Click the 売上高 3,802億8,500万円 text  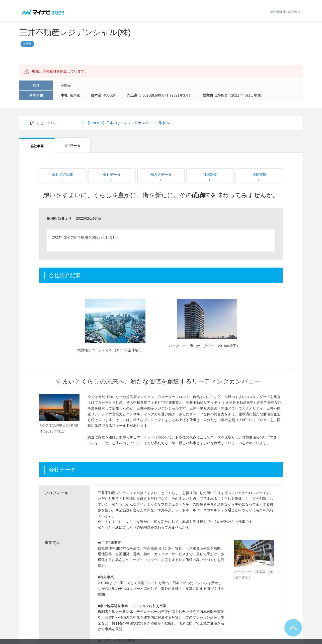point(159,95)
